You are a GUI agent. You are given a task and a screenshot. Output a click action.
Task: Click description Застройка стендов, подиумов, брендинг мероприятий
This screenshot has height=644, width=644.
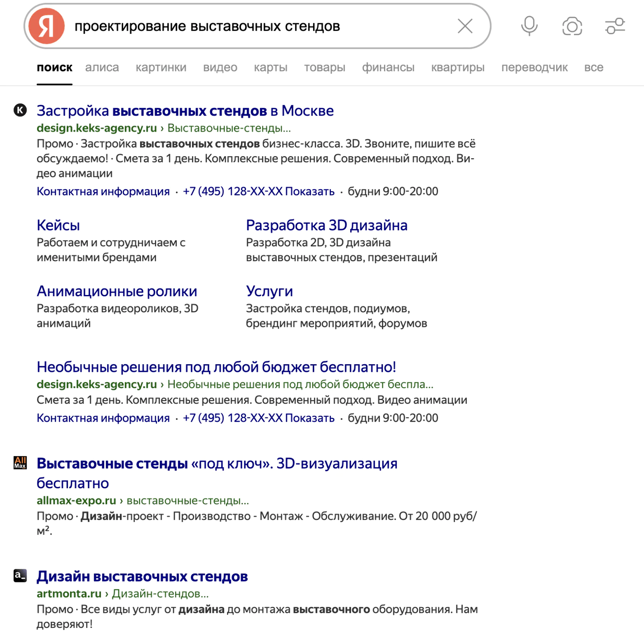click(x=336, y=316)
